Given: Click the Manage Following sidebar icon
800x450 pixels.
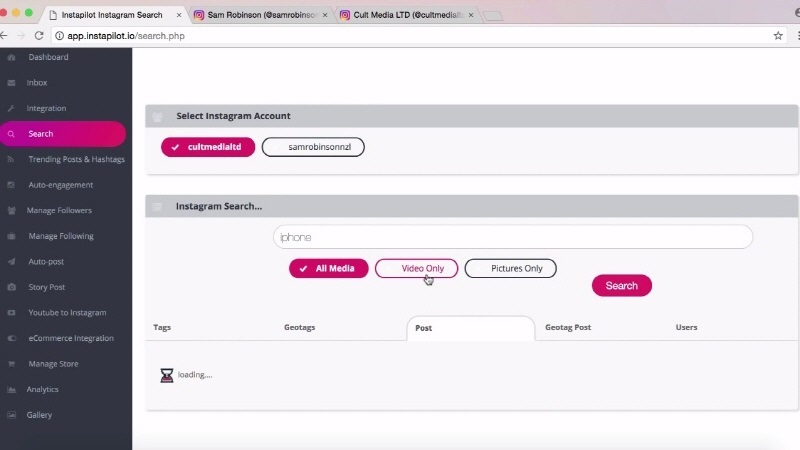Looking at the screenshot, I should (11, 236).
